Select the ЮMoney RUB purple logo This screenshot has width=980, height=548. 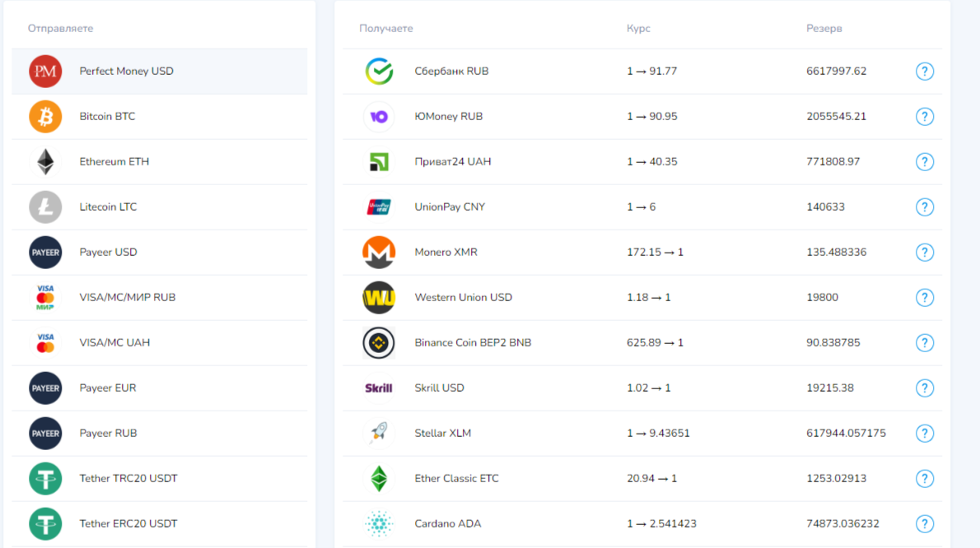click(x=379, y=117)
